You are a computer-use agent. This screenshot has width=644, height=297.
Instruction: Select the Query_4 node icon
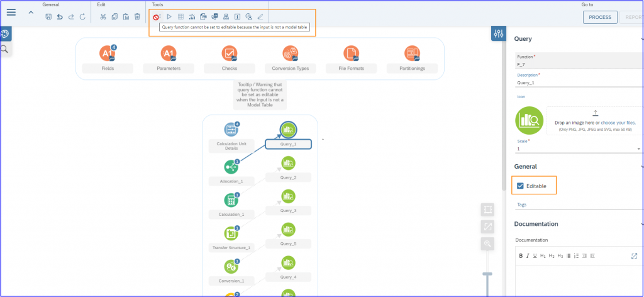coord(288,263)
